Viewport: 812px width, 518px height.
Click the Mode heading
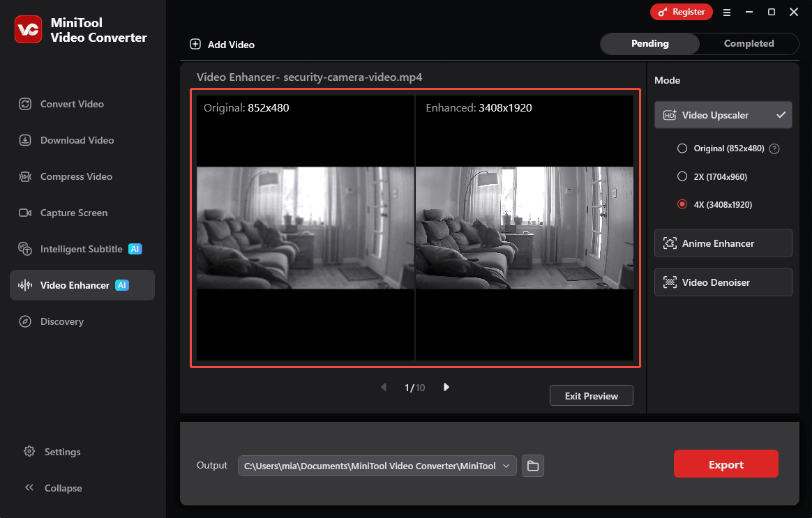[x=667, y=80]
